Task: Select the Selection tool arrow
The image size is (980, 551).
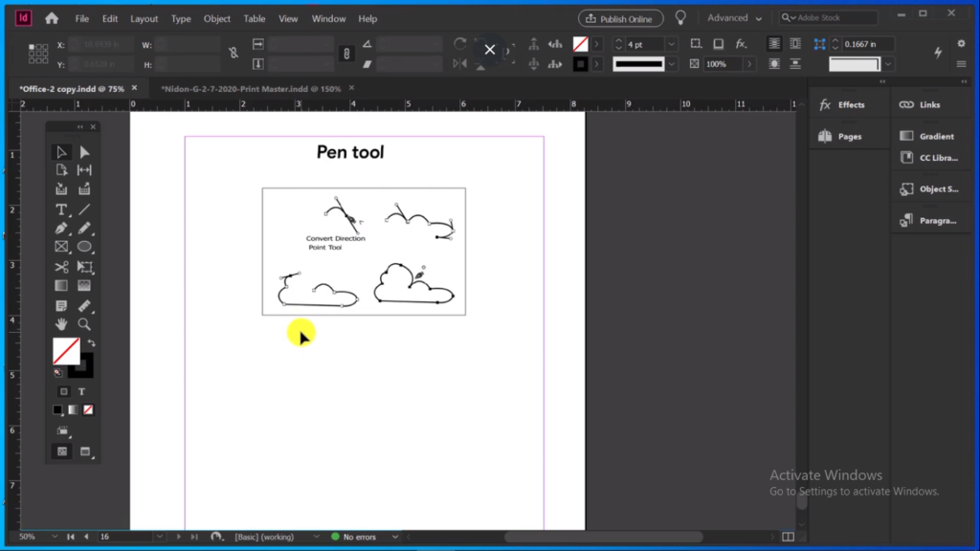Action: 61,152
